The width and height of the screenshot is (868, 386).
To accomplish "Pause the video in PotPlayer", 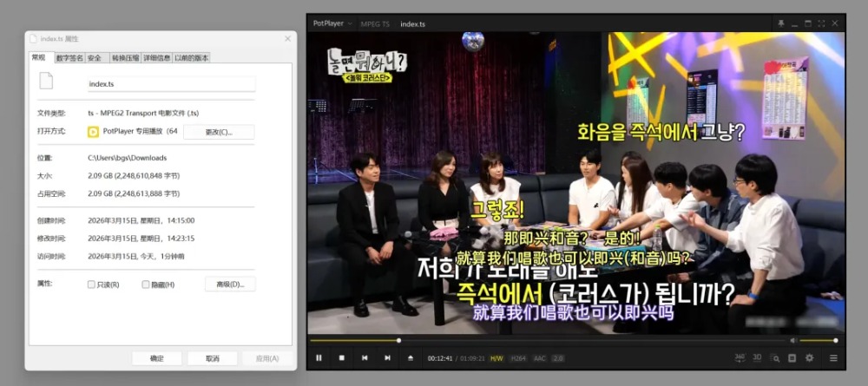I will click(x=319, y=357).
